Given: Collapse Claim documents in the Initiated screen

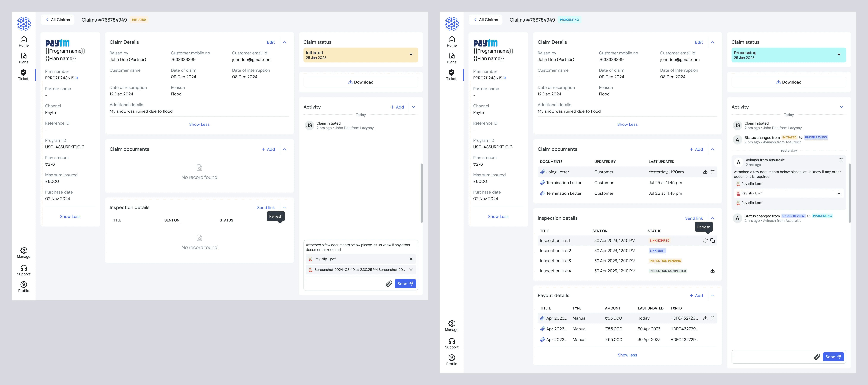Looking at the screenshot, I should (284, 149).
